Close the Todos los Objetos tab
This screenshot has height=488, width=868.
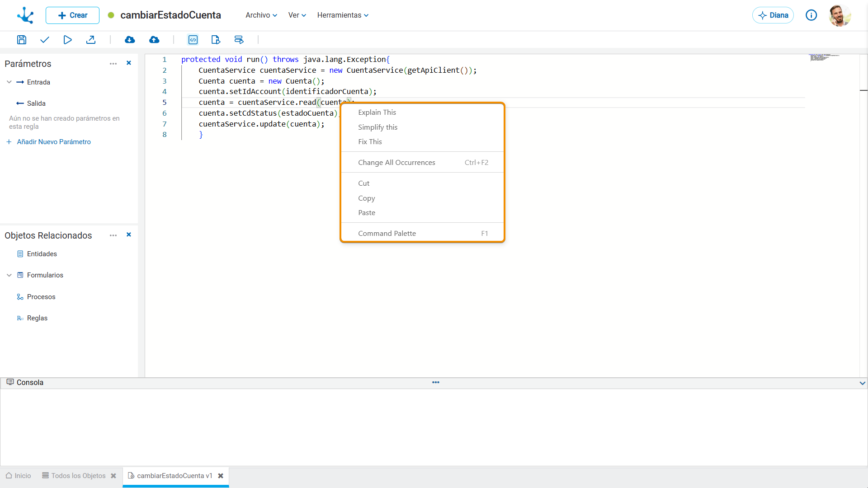tap(113, 476)
